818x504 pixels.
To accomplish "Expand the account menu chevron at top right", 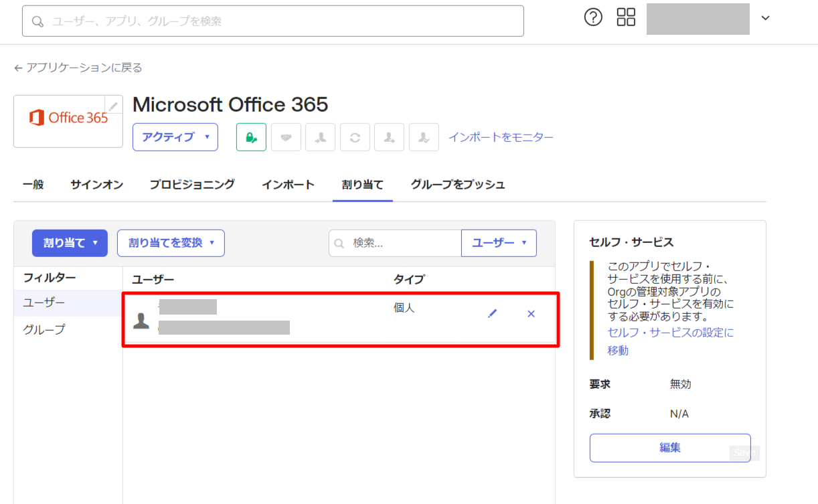I will tap(766, 18).
